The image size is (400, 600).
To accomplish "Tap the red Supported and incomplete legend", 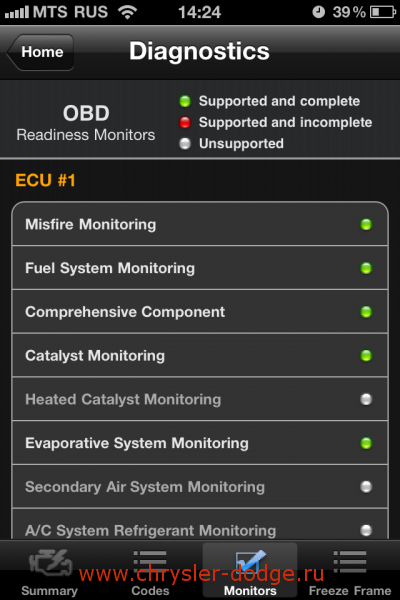I will pyautogui.click(x=276, y=122).
